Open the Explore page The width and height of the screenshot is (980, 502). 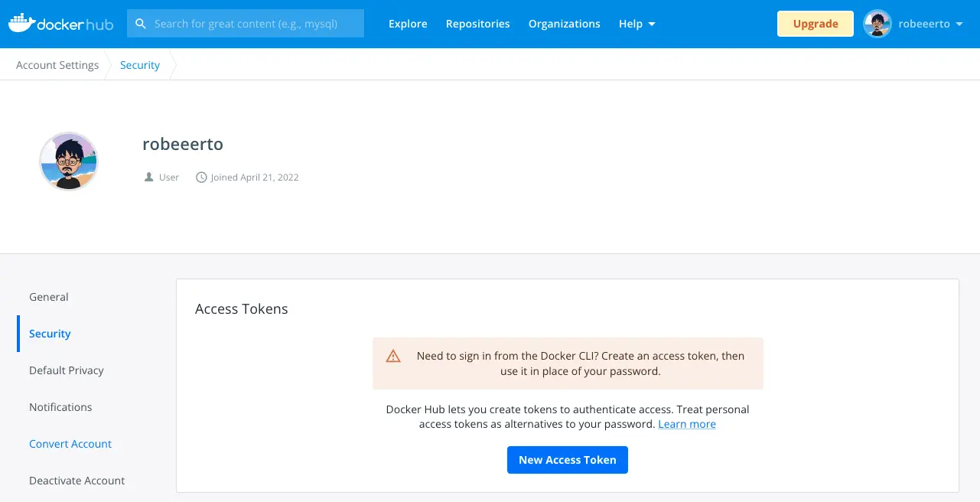point(408,24)
